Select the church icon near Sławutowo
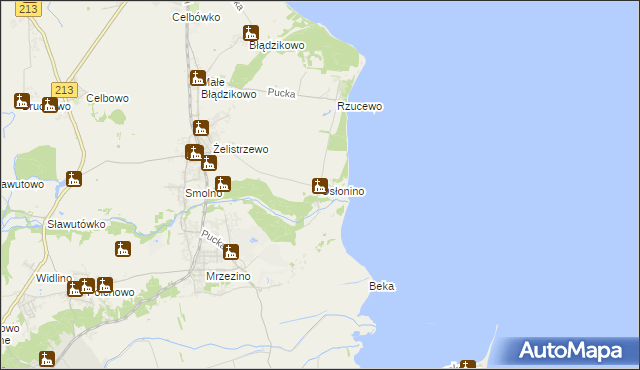The image size is (640, 370). click(74, 179)
